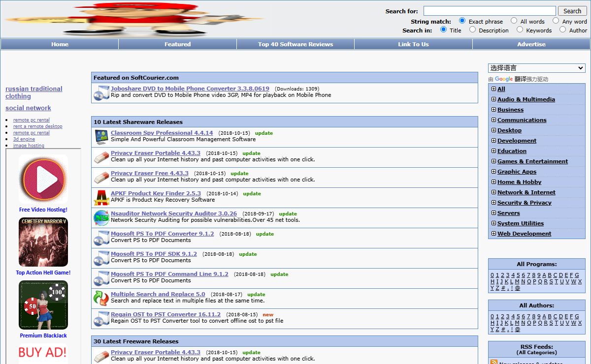Viewport: 591px width, 364px height.
Task: Expand the Audio & Multimedia category
Action: [x=493, y=99]
